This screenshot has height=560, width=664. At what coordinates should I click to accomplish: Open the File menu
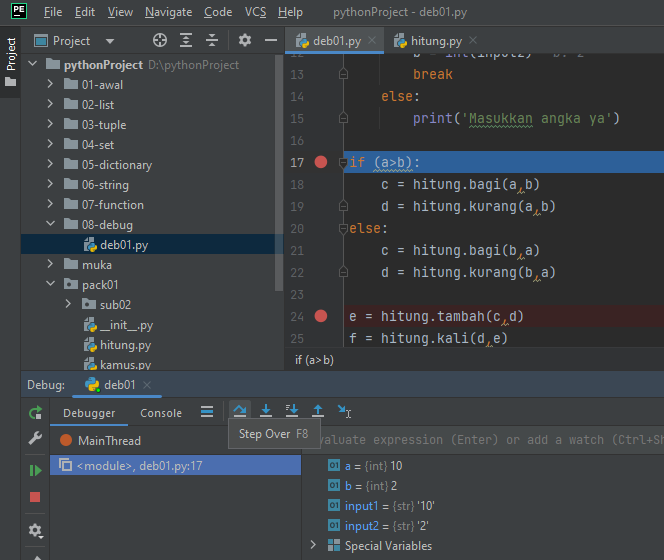[53, 12]
